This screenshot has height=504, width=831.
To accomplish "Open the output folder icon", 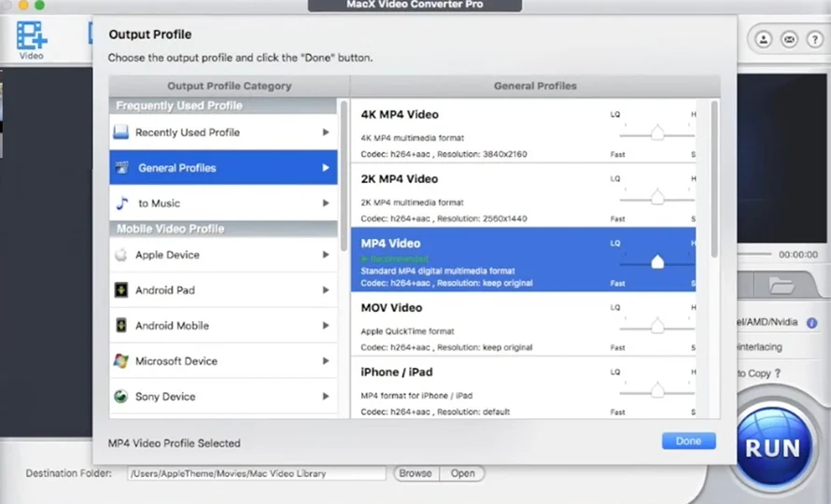I will tap(782, 286).
